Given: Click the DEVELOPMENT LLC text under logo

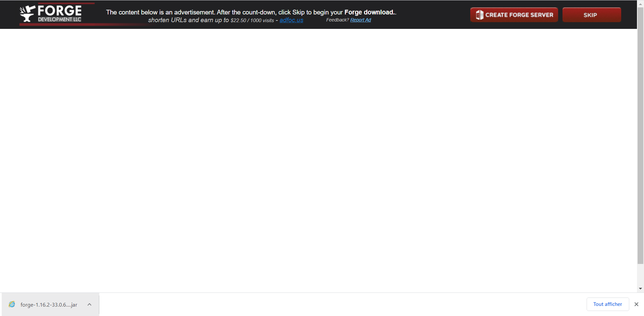Looking at the screenshot, I should tap(59, 19).
